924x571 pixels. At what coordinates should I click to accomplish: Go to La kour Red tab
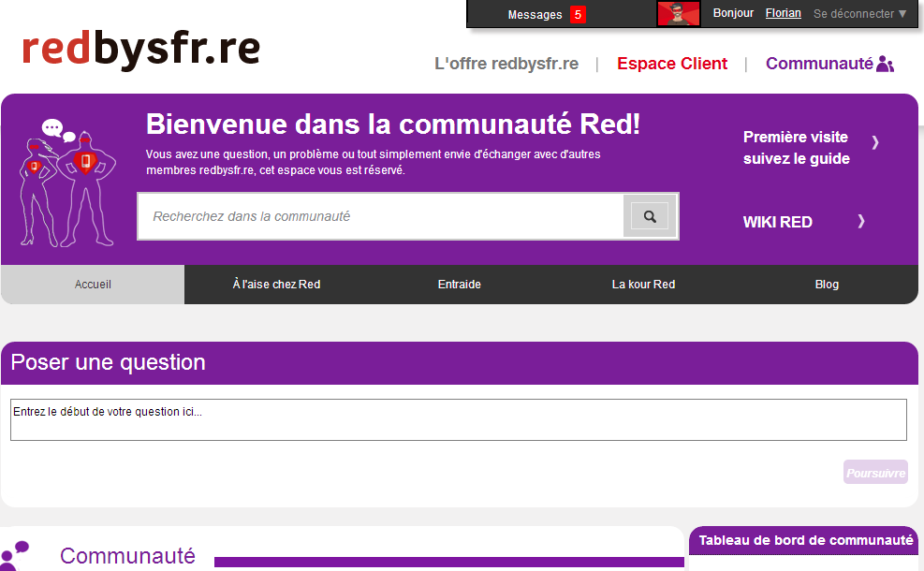coord(643,284)
